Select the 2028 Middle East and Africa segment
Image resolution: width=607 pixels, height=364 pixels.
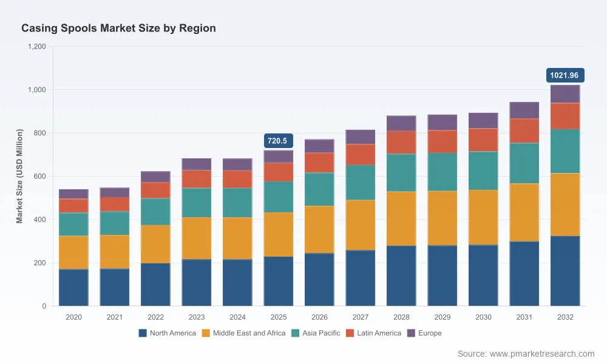(x=401, y=218)
